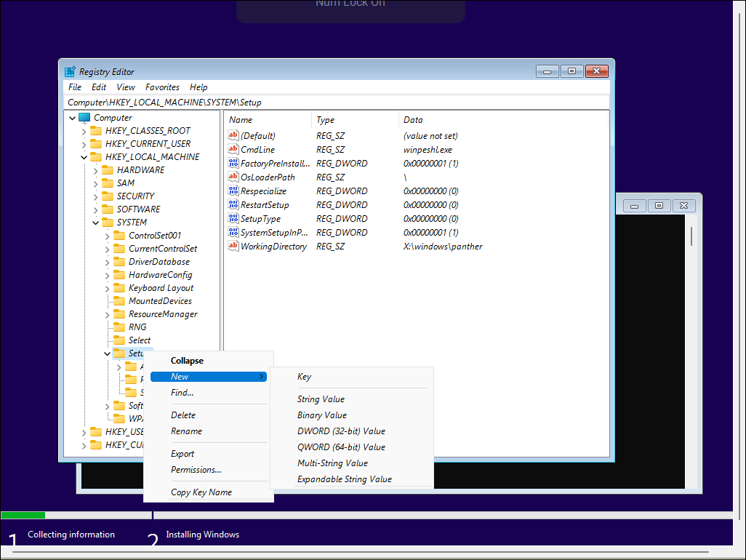Open the Edit menu
The width and height of the screenshot is (746, 560).
click(98, 87)
